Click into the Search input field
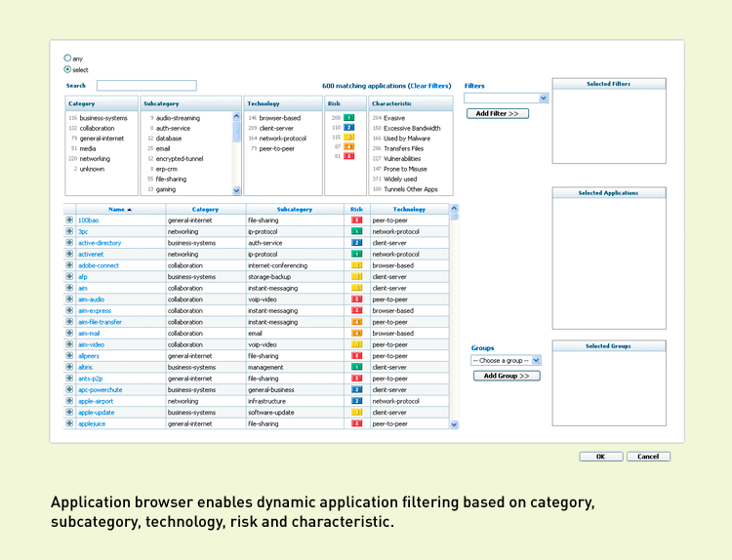This screenshot has width=732, height=560. click(x=146, y=86)
